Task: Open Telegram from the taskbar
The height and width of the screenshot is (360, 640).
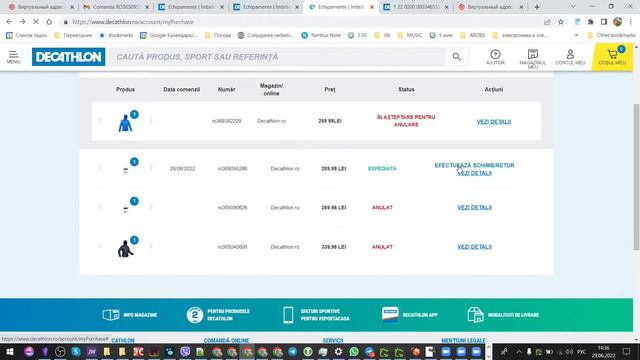Action: coord(293,351)
